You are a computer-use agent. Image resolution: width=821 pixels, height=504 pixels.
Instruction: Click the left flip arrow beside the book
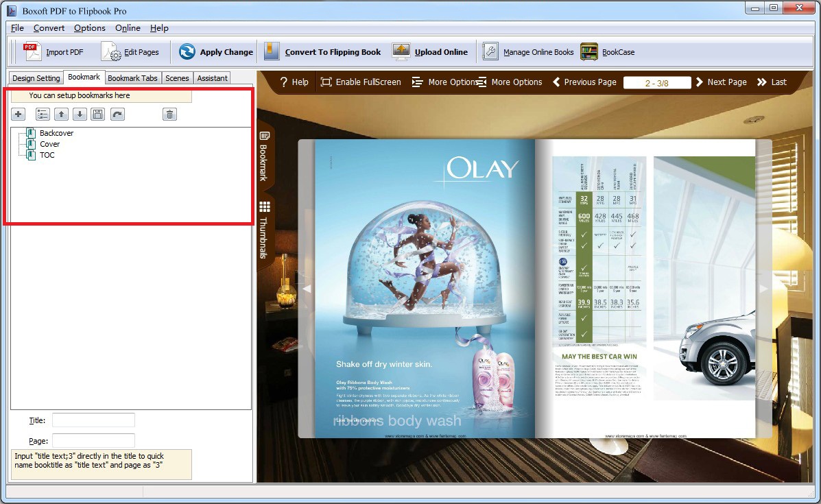click(307, 289)
